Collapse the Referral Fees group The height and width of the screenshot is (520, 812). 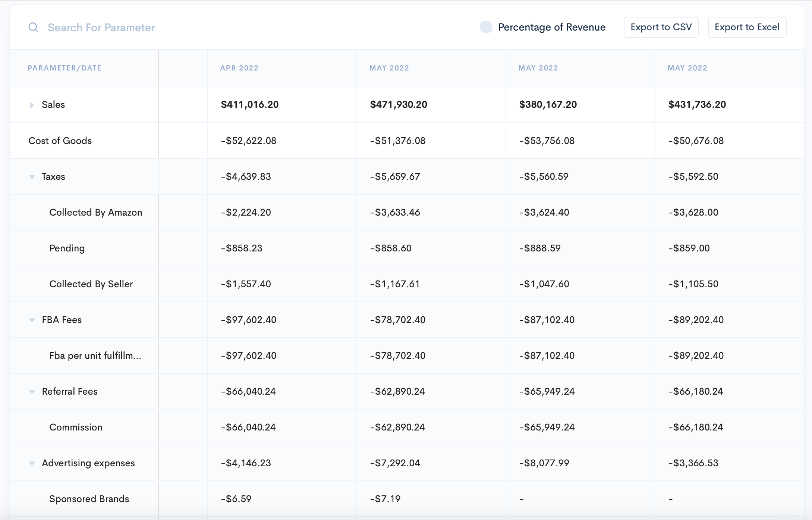pos(32,392)
